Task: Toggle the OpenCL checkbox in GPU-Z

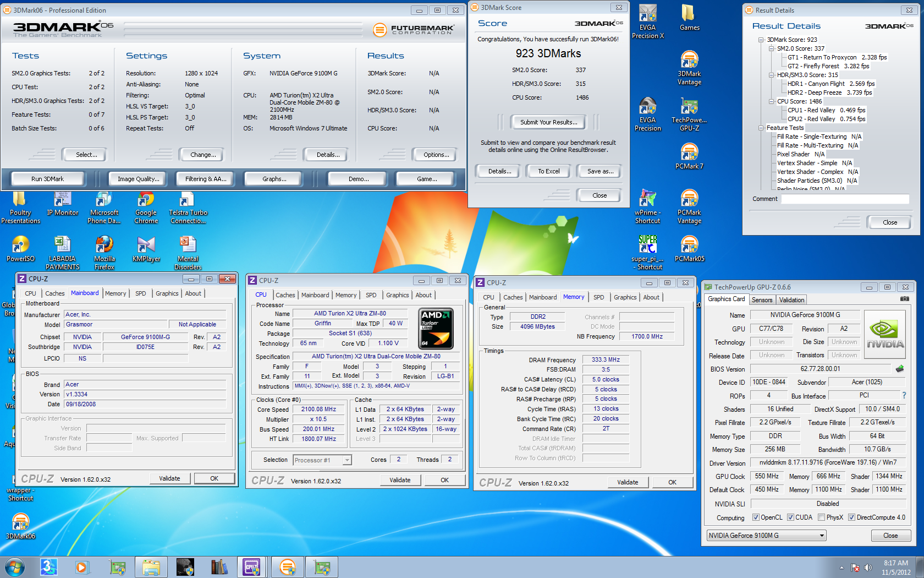Action: [756, 517]
